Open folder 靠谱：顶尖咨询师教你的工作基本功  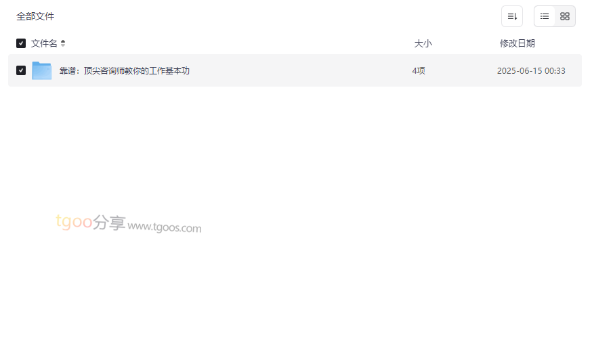point(124,71)
